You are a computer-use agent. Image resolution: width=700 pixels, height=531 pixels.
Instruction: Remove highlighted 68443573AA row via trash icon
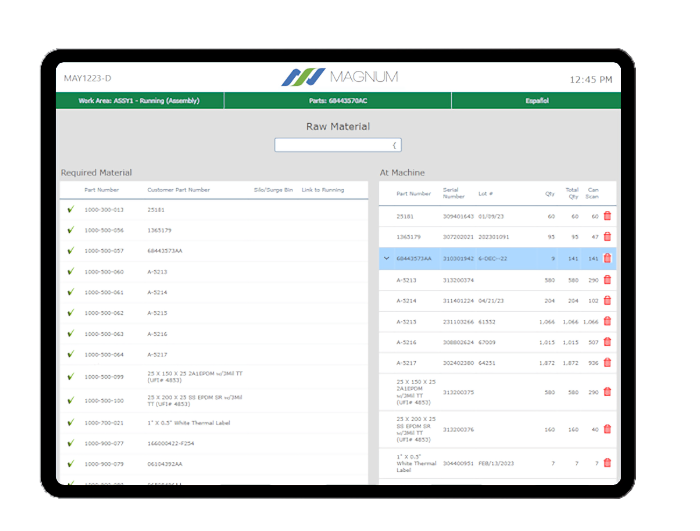pos(607,258)
